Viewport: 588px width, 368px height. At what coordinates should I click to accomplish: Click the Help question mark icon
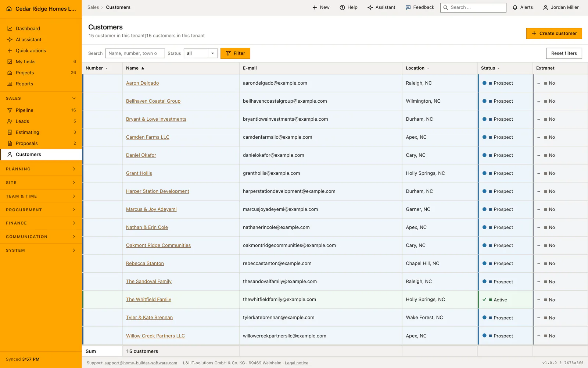point(342,7)
